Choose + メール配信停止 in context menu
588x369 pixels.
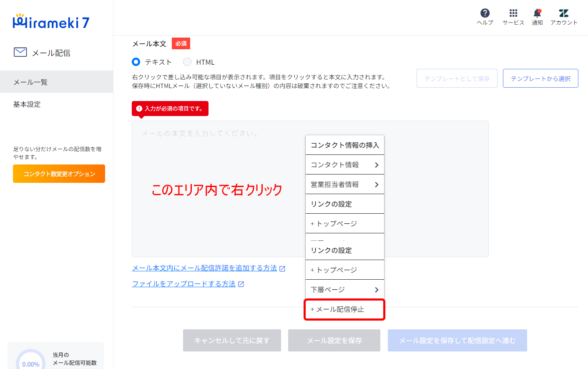point(344,309)
